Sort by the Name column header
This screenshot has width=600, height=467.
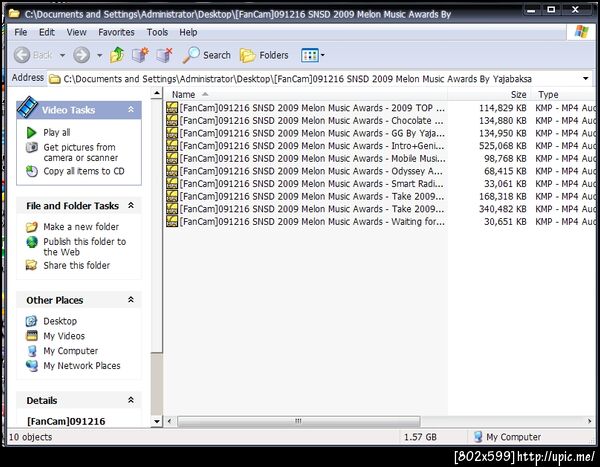[305, 95]
